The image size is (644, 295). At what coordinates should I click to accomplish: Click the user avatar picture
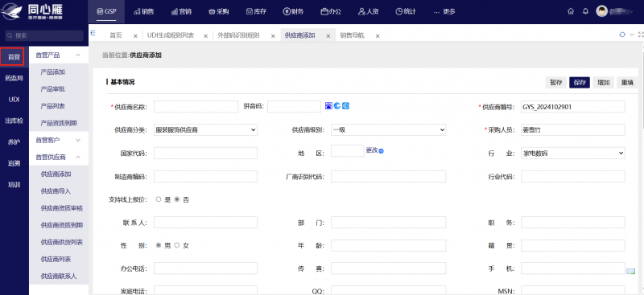tap(601, 11)
